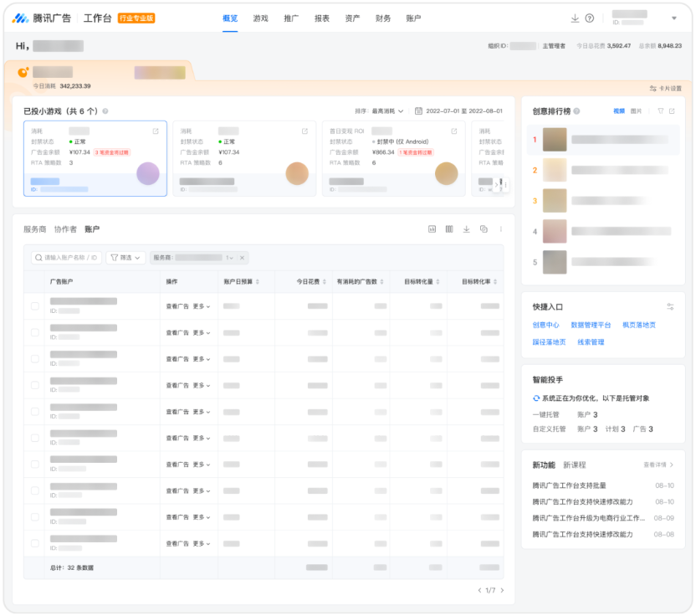Focus the 请输入账户名称 / ID search field
The image size is (696, 616).
click(x=67, y=258)
